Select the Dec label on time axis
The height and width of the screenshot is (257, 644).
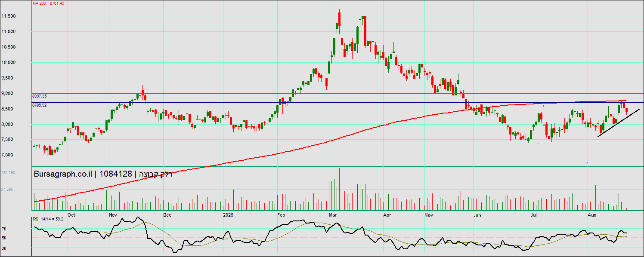point(167,214)
